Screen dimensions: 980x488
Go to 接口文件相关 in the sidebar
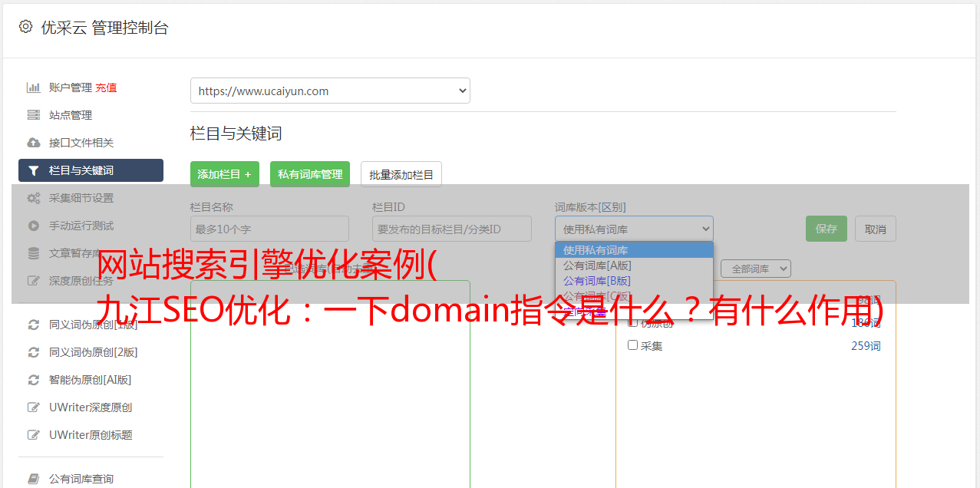pyautogui.click(x=81, y=143)
